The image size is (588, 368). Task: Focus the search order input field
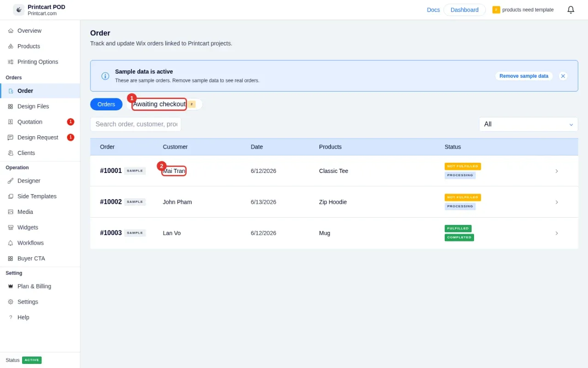[136, 124]
